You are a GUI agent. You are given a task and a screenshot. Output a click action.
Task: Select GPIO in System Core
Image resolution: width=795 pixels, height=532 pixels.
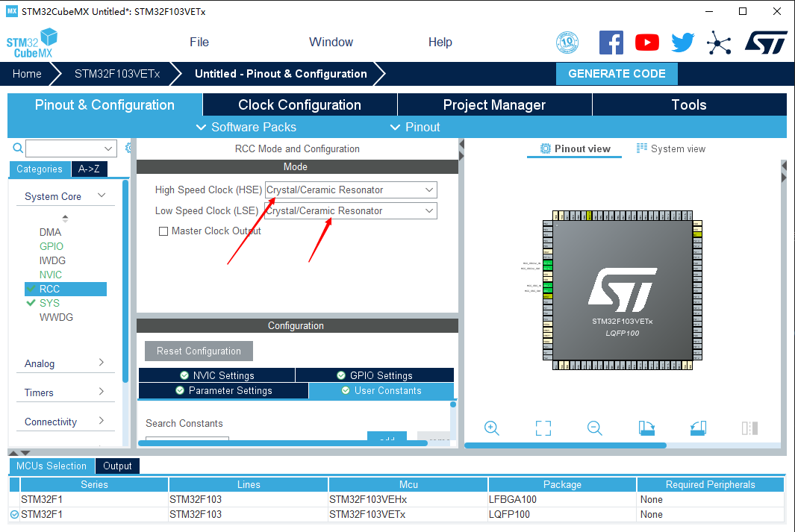tap(52, 246)
